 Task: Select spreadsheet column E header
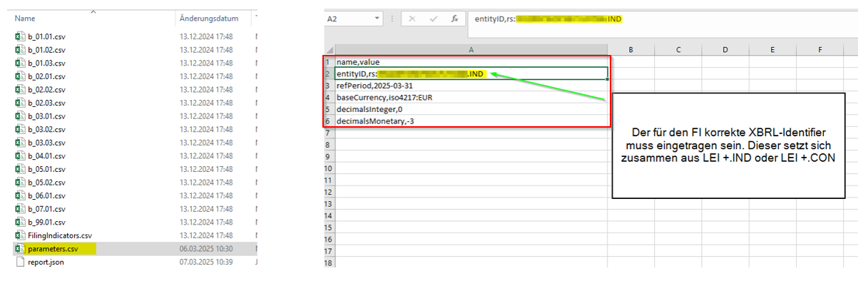tap(772, 49)
